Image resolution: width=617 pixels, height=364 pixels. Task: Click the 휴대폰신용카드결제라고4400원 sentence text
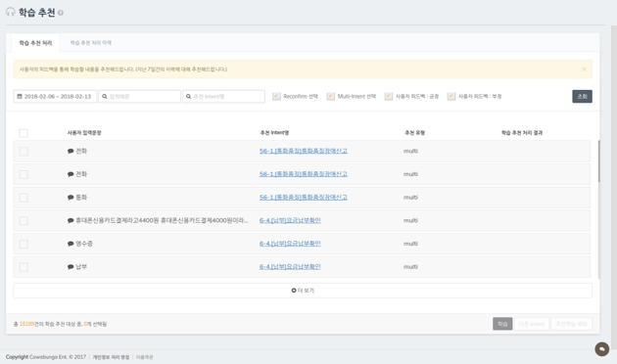click(162, 220)
